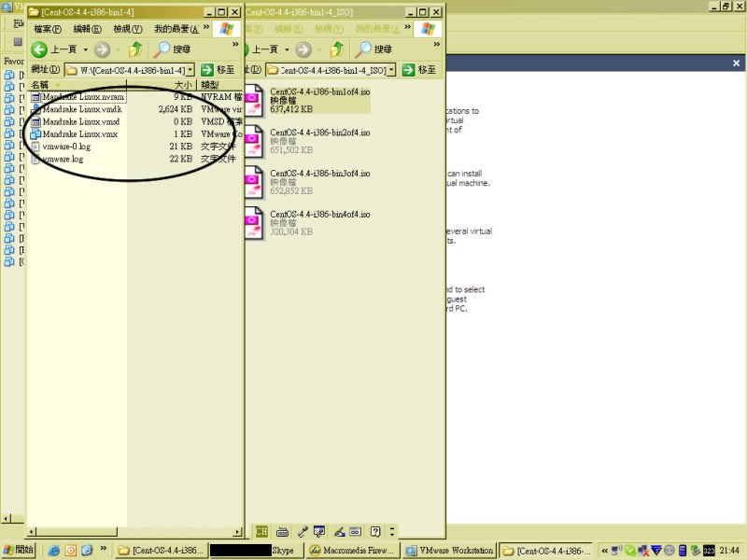Open Search (搜尋) in the bin1-4 folder window

click(173, 49)
